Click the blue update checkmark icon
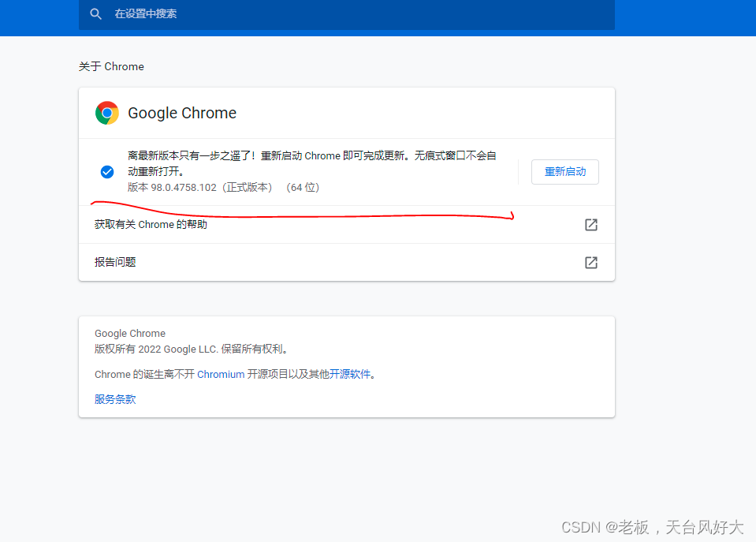756x542 pixels. click(107, 172)
